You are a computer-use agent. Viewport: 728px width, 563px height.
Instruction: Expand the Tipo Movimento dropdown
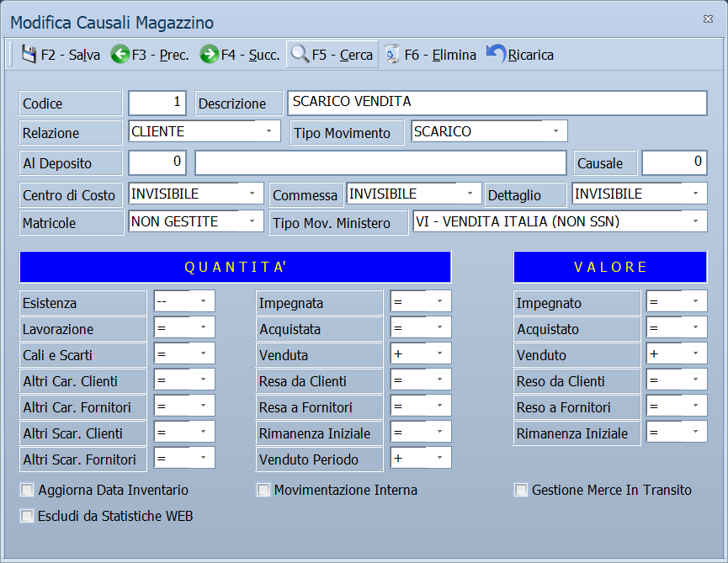pyautogui.click(x=555, y=131)
